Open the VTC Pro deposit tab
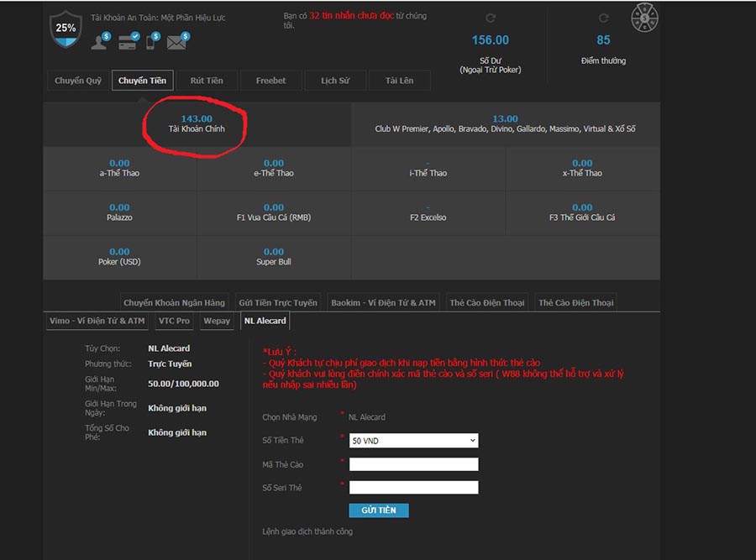The width and height of the screenshot is (756, 560). [174, 321]
